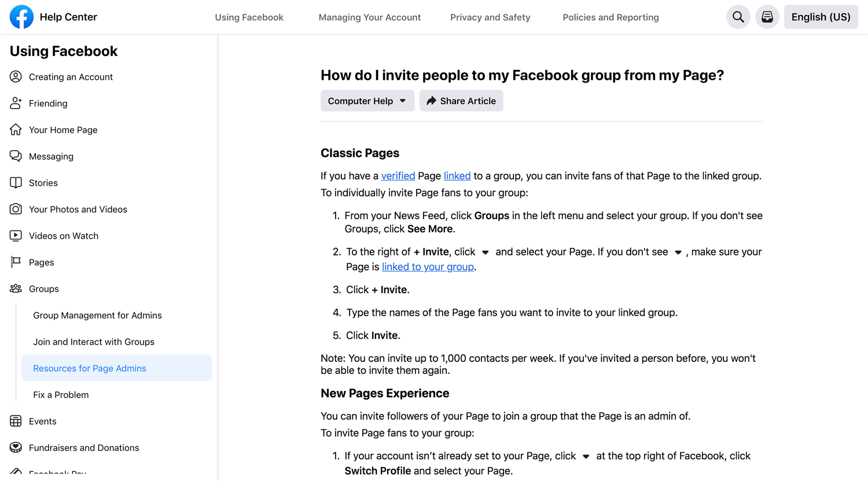Click the Using Facebook sidebar heading

[64, 51]
